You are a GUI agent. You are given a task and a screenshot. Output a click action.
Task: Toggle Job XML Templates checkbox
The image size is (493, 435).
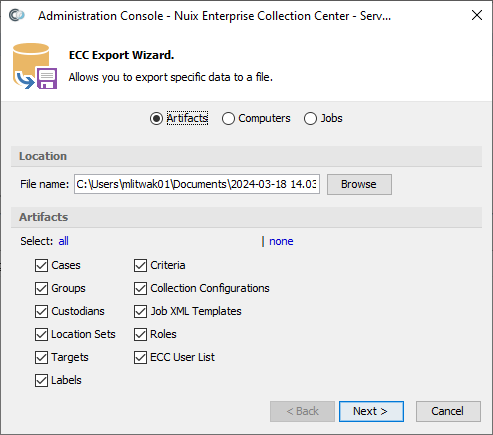[140, 312]
